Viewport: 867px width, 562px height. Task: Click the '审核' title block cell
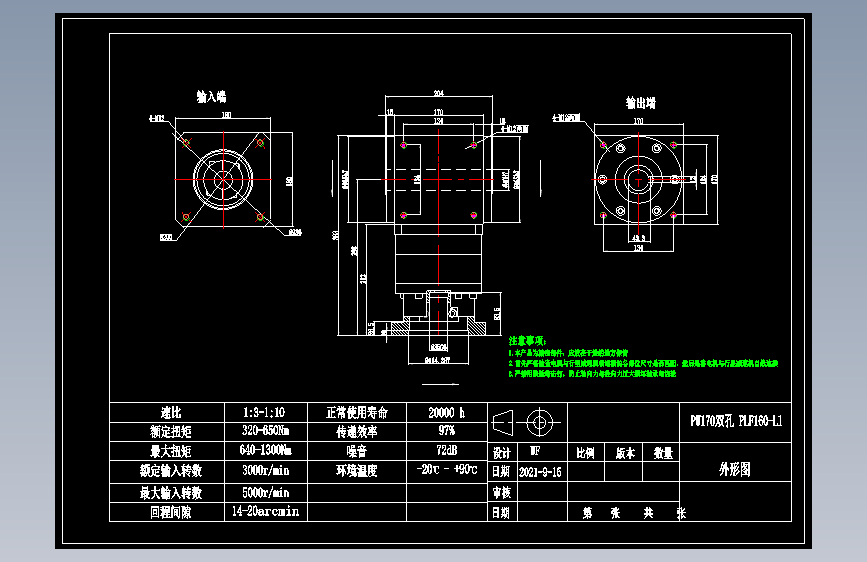click(502, 492)
